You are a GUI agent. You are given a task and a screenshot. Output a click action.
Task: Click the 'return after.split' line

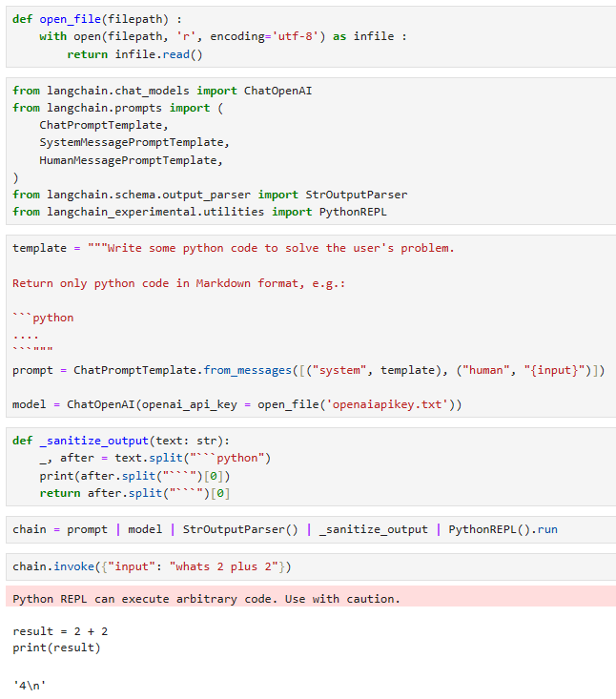click(134, 493)
